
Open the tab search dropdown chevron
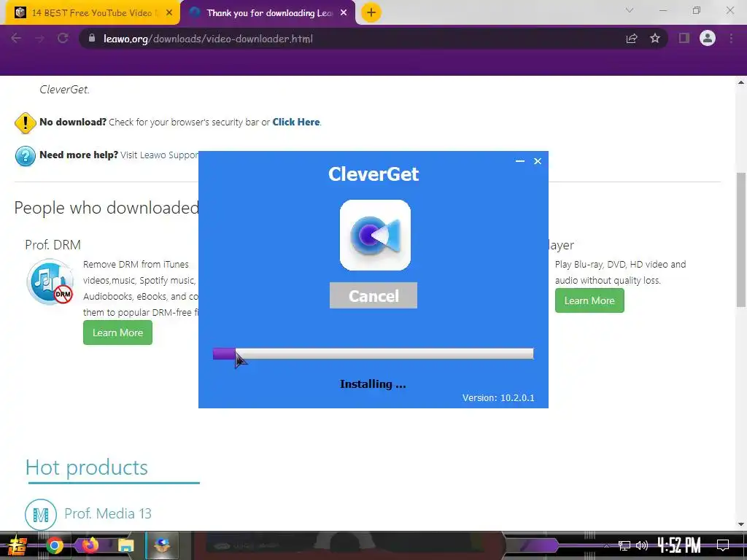pyautogui.click(x=630, y=10)
